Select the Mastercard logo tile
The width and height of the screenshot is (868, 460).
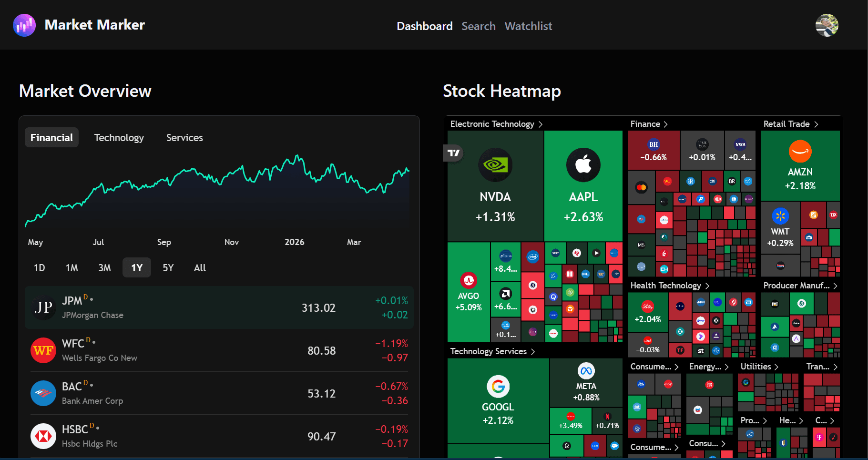coord(641,187)
